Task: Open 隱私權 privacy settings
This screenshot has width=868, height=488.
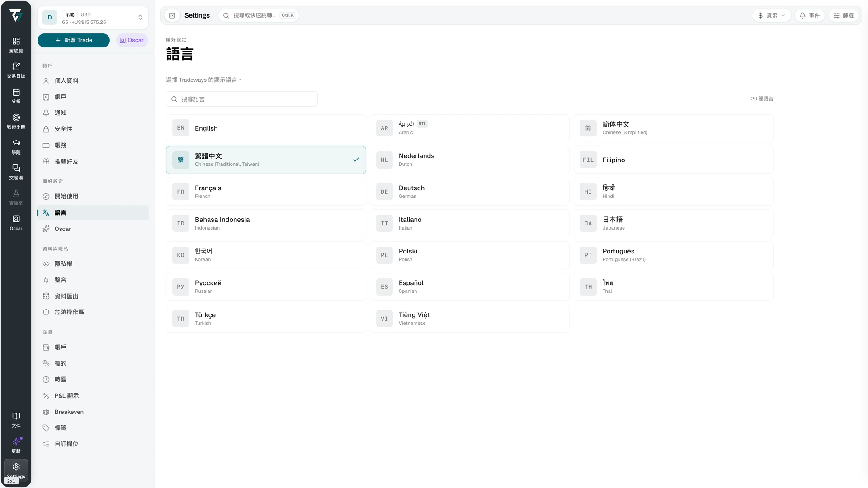Action: click(93, 264)
